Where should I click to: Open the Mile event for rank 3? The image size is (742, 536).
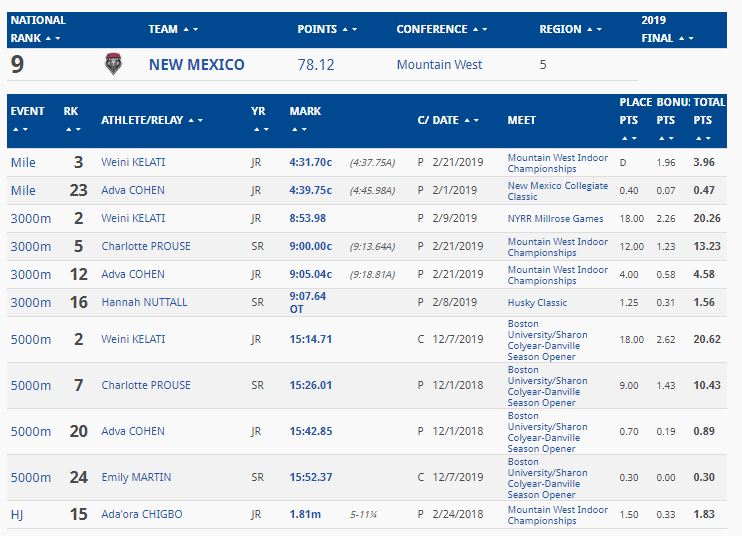coord(23,162)
